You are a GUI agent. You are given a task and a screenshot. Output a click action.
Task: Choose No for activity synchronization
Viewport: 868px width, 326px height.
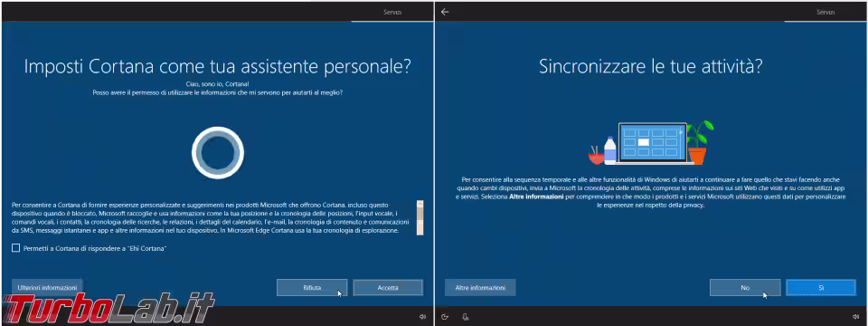pyautogui.click(x=745, y=288)
